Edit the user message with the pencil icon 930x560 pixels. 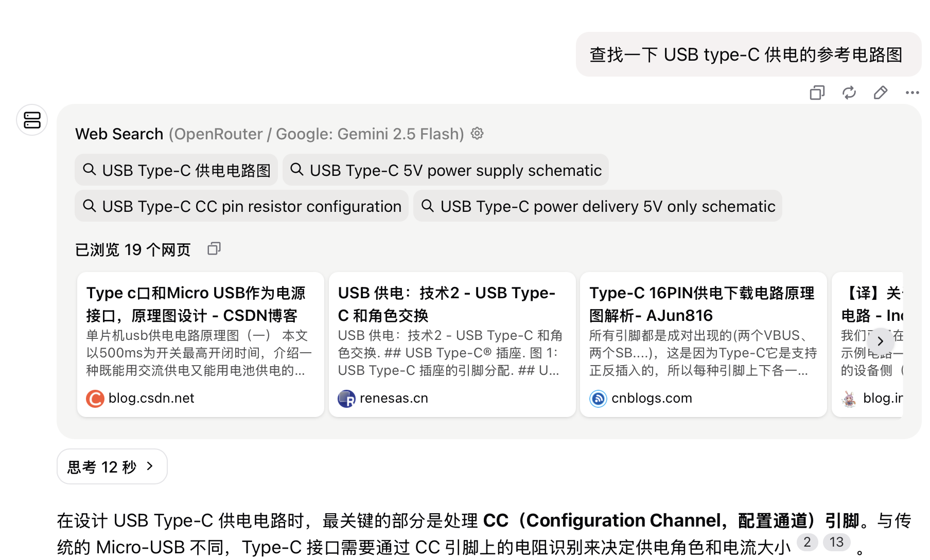tap(881, 93)
